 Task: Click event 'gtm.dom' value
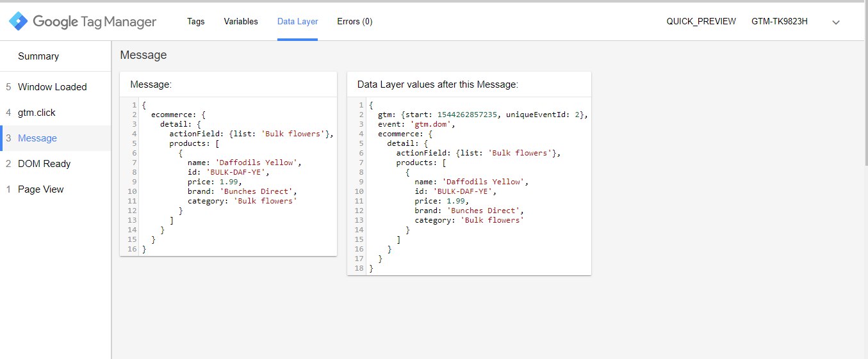point(430,124)
